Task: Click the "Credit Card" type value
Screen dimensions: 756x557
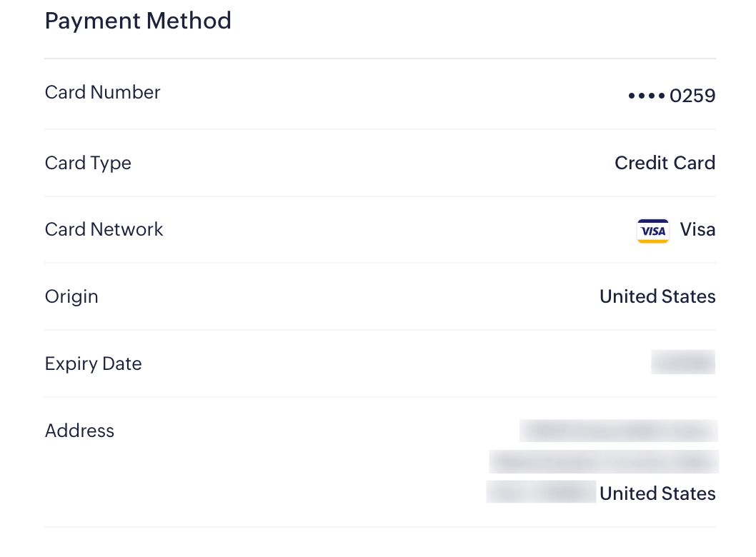Action: coord(665,163)
